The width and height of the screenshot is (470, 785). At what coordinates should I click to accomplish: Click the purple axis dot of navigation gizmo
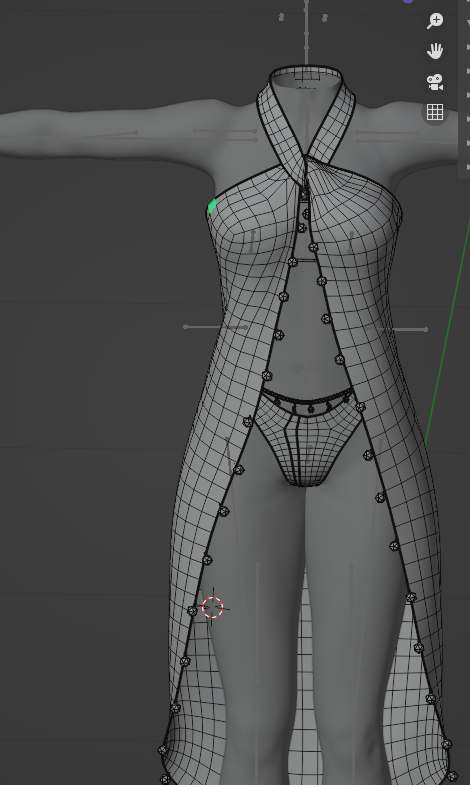[408, 1]
